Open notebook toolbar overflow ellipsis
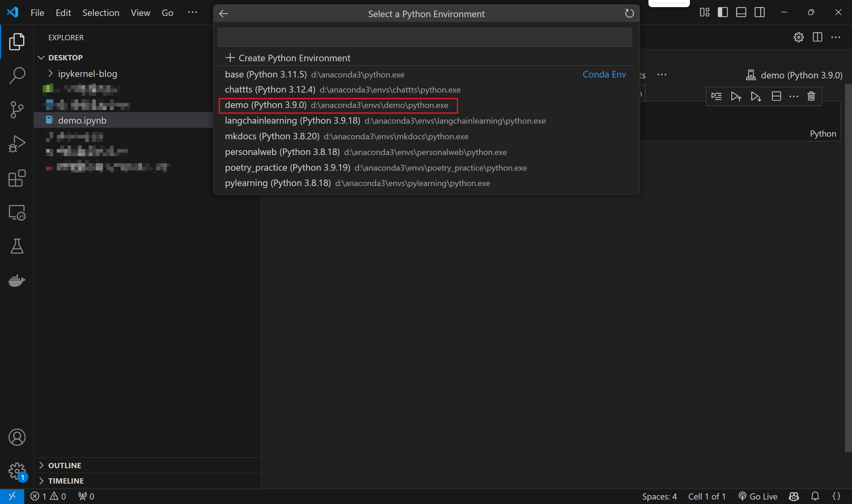 click(x=662, y=75)
